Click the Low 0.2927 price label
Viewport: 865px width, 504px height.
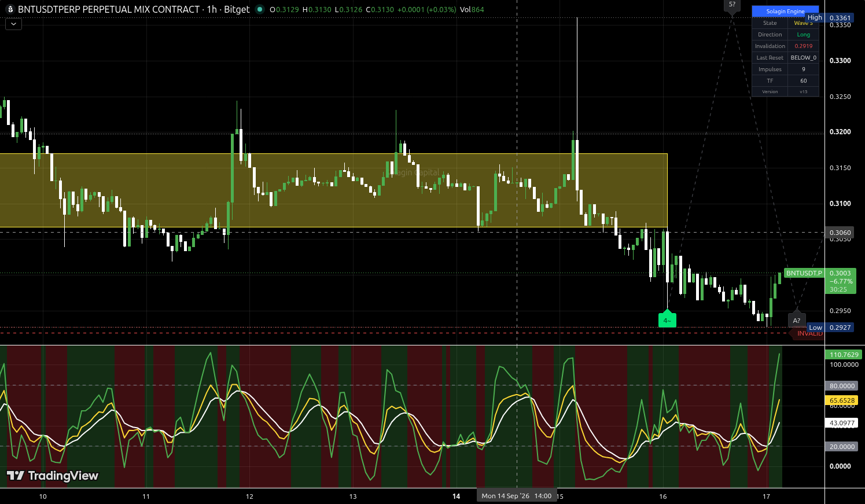(x=830, y=328)
